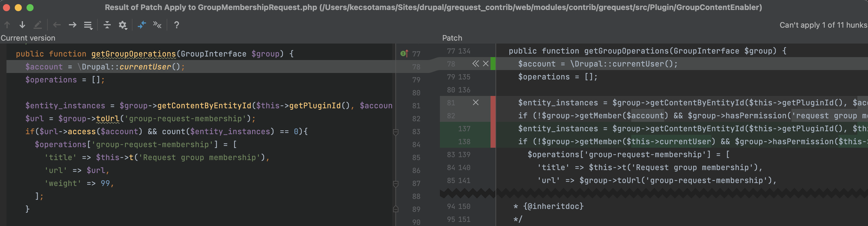Image resolution: width=868 pixels, height=226 pixels.
Task: Click the fold end marker at line 89
Action: pyautogui.click(x=396, y=209)
